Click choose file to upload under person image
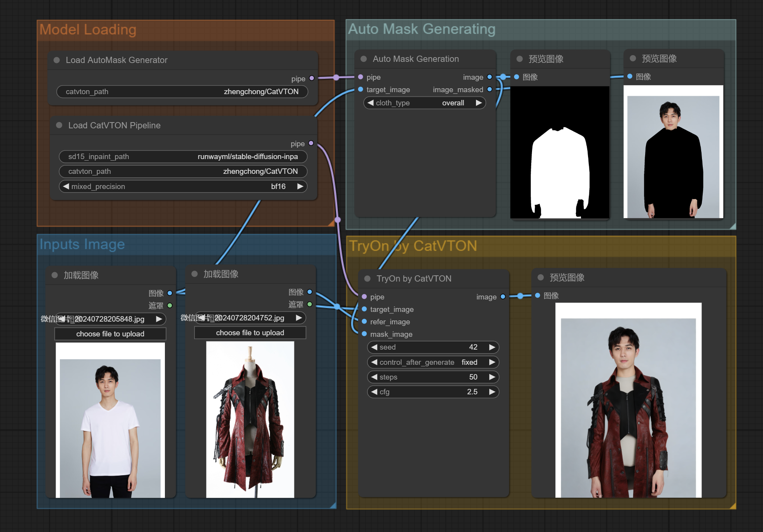 (110, 334)
